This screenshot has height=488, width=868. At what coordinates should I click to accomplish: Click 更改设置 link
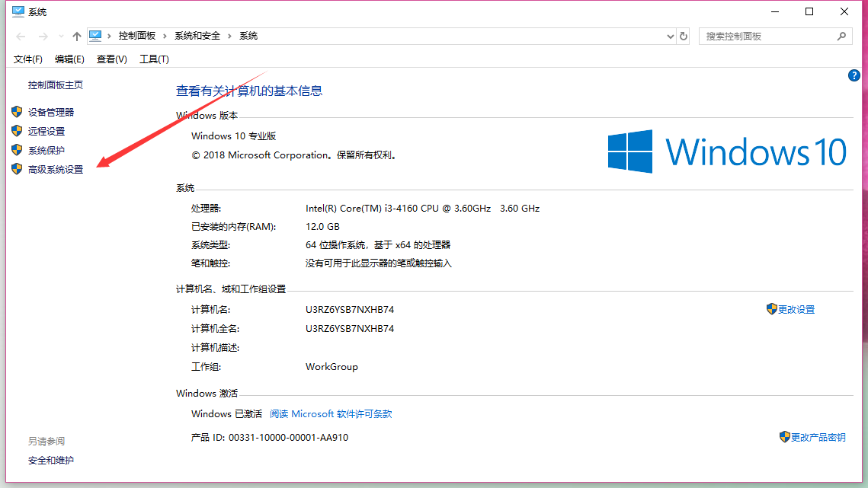tap(796, 310)
